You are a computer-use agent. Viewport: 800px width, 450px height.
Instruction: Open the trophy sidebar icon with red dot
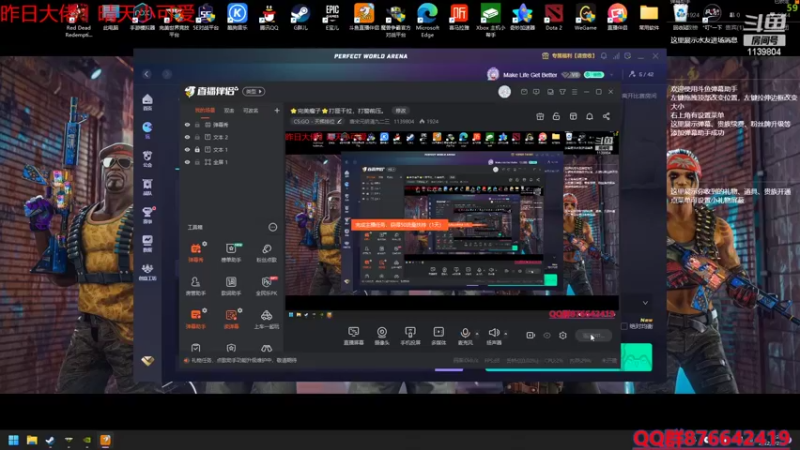pyautogui.click(x=147, y=214)
